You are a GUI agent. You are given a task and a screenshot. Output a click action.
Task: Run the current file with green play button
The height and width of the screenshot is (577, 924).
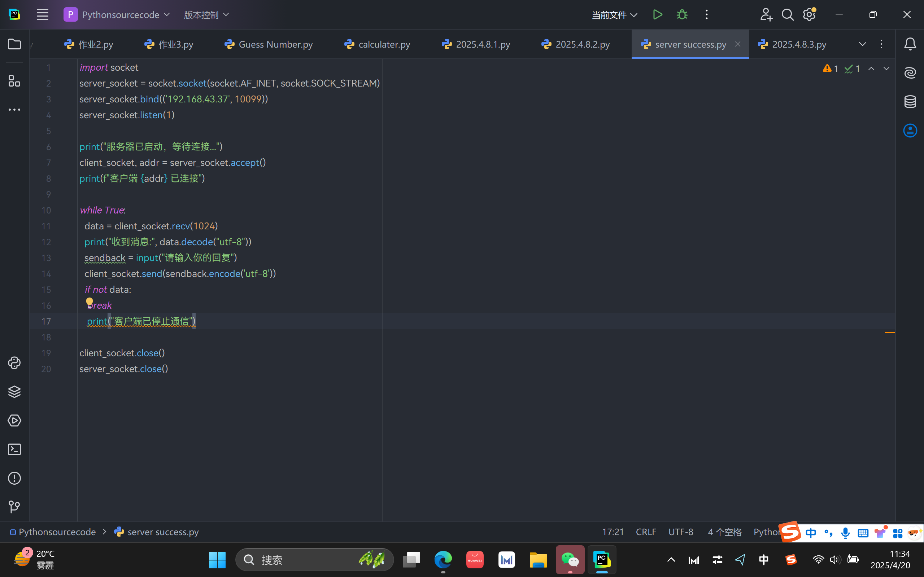pos(658,15)
